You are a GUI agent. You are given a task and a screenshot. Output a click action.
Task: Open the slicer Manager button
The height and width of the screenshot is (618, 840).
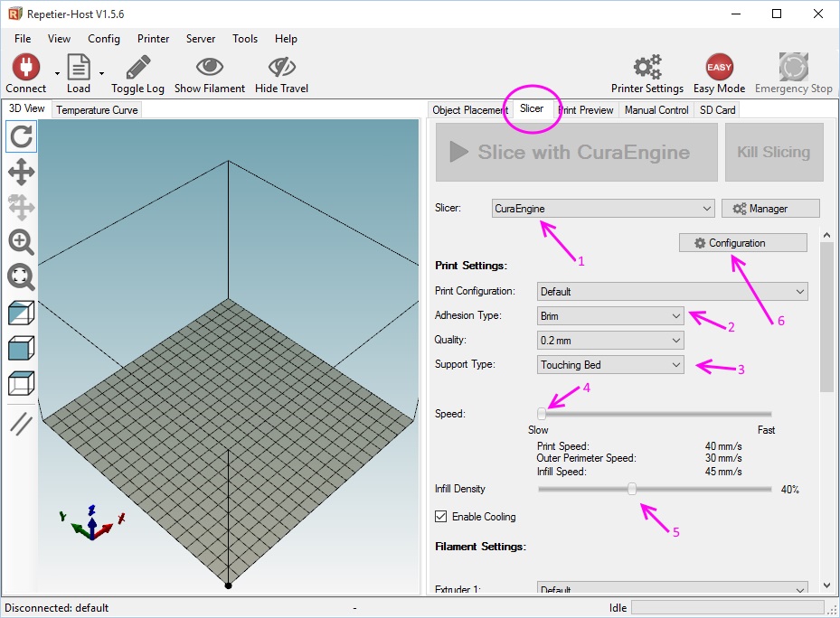pos(770,209)
